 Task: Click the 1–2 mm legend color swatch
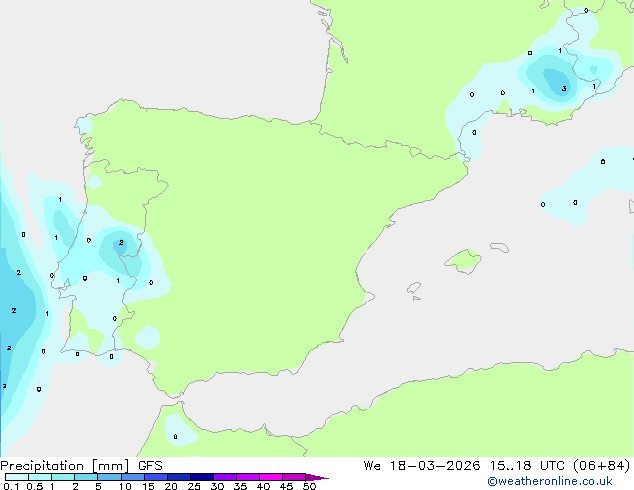coord(63,477)
